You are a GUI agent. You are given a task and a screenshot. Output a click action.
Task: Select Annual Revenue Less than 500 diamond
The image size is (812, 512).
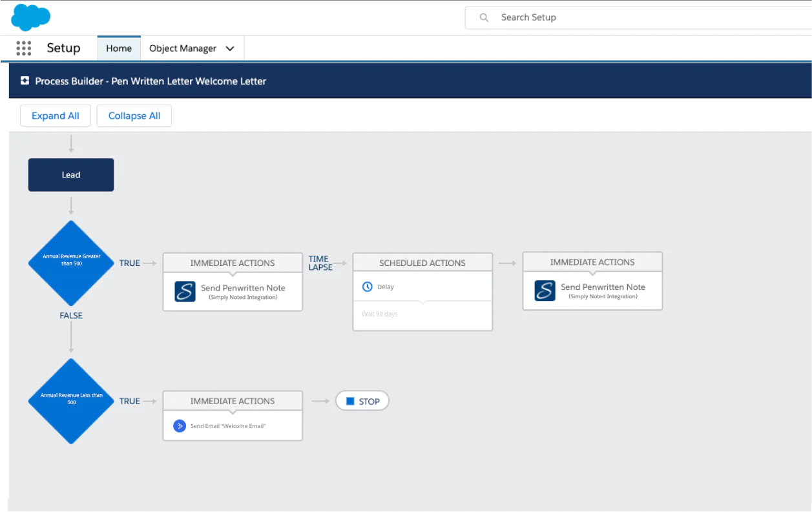(71, 401)
